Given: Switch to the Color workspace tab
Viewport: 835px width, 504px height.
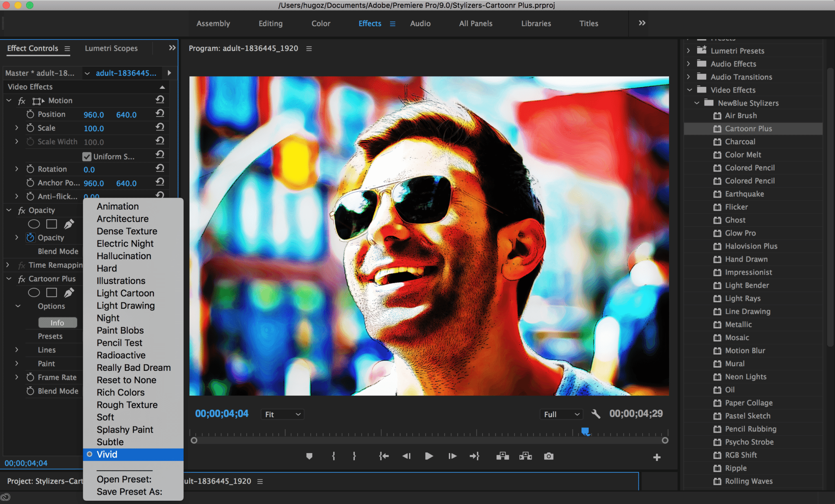Looking at the screenshot, I should point(320,24).
